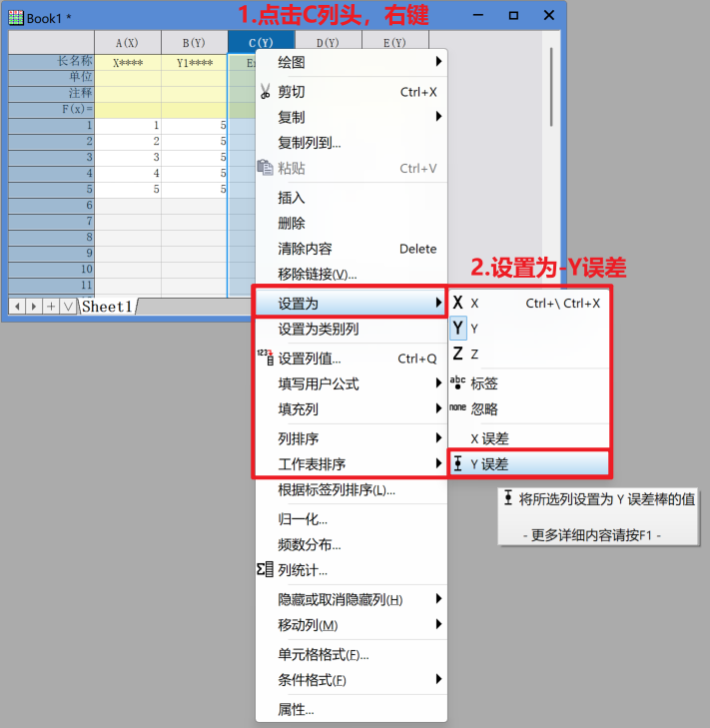
Task: Open 属性 column properties
Action: 296,710
